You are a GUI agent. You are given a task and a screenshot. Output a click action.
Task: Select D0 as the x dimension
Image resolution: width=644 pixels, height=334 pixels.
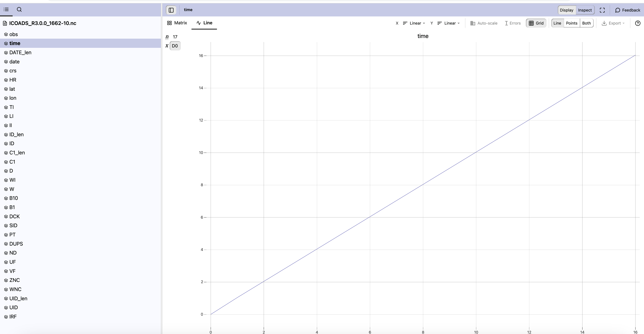pos(175,46)
